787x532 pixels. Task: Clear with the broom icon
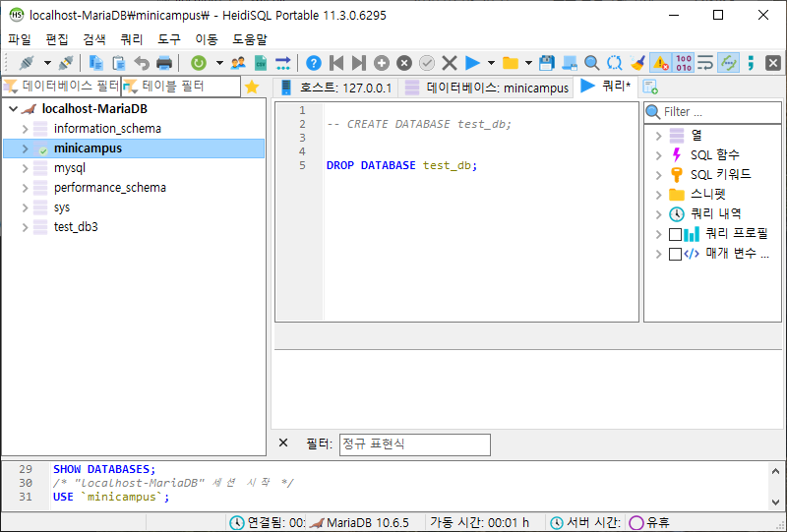tap(637, 63)
